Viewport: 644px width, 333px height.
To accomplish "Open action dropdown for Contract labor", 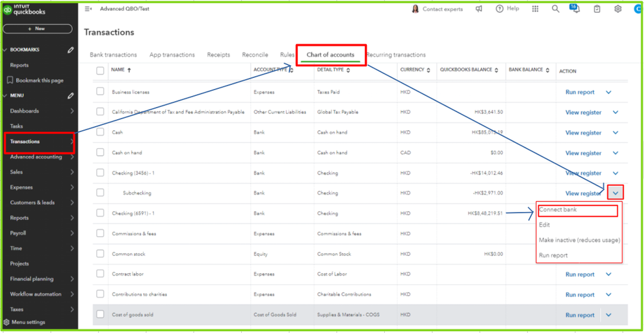I will pyautogui.click(x=609, y=274).
